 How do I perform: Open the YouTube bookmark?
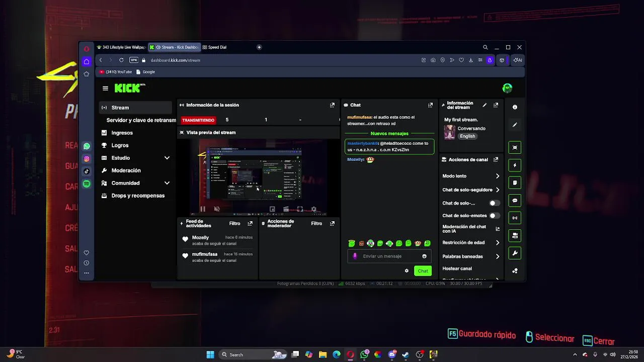point(116,72)
